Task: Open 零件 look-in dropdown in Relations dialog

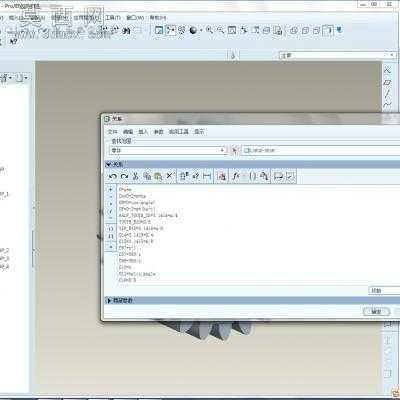Action: click(168, 150)
